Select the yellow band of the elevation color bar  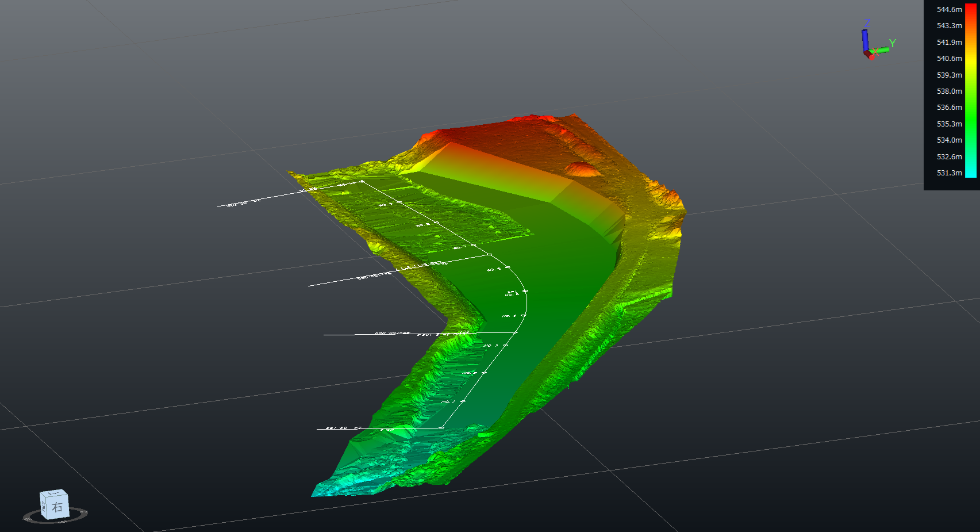[970, 60]
